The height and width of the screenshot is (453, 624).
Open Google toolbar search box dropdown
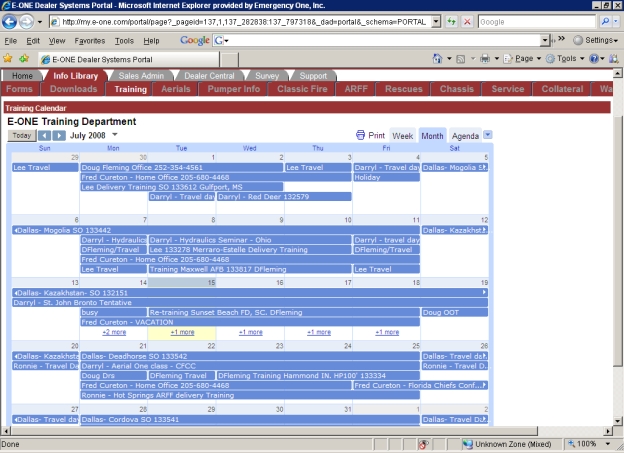545,40
